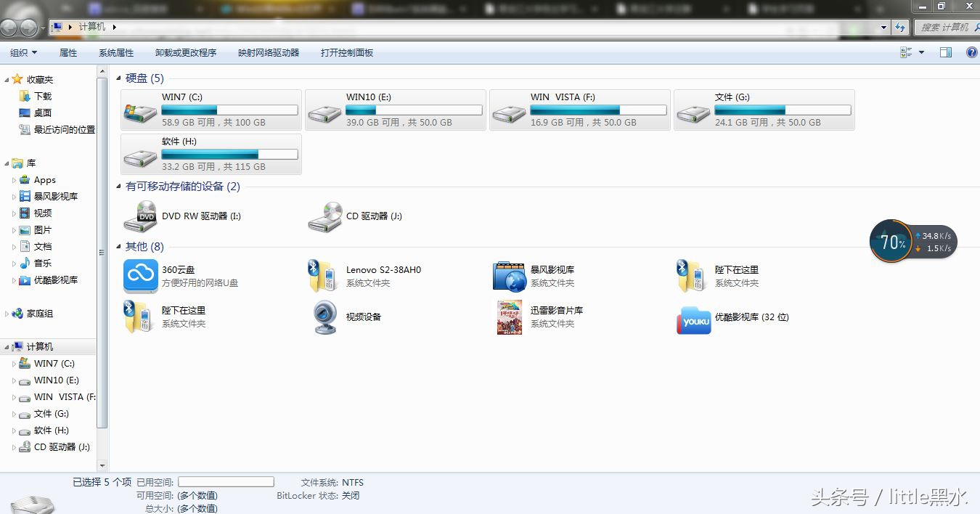980x514 pixels.
Task: Click the change view icon
Action: (906, 52)
